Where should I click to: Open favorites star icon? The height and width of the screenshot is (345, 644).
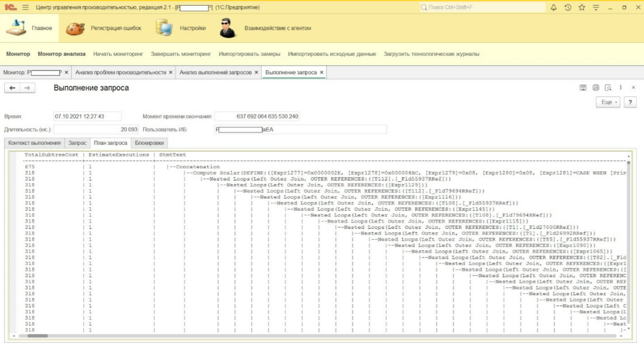point(582,7)
